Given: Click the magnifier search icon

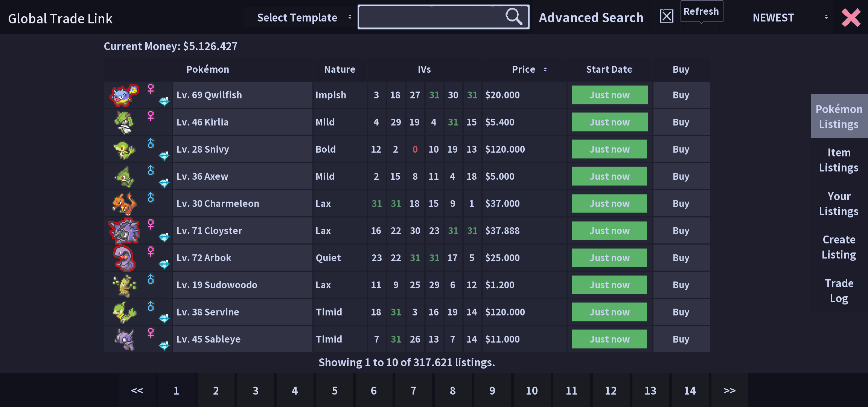Looking at the screenshot, I should pos(513,17).
